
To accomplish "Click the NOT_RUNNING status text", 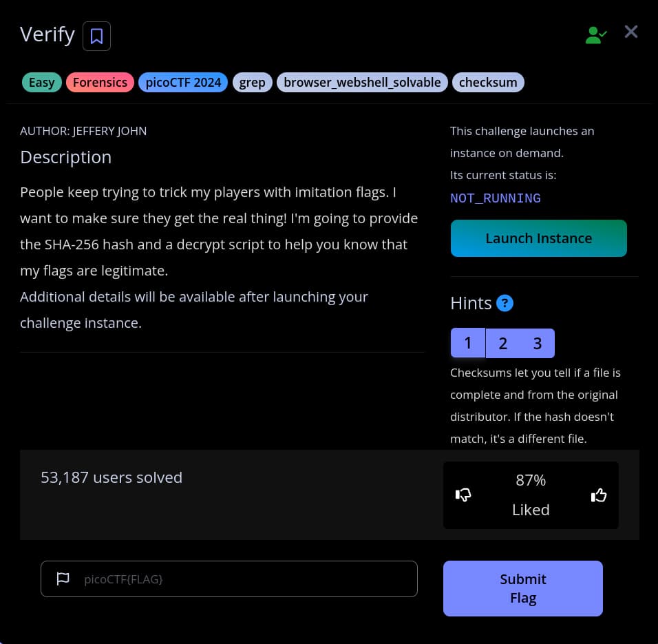I will click(496, 198).
